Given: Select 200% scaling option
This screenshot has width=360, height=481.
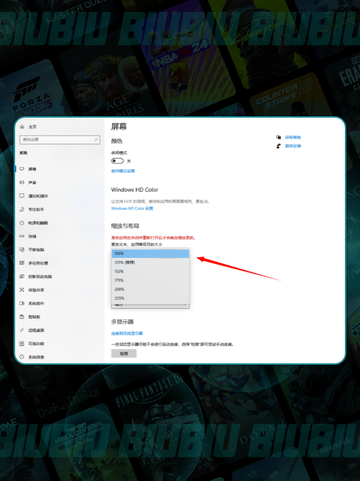Looking at the screenshot, I should coord(151,289).
